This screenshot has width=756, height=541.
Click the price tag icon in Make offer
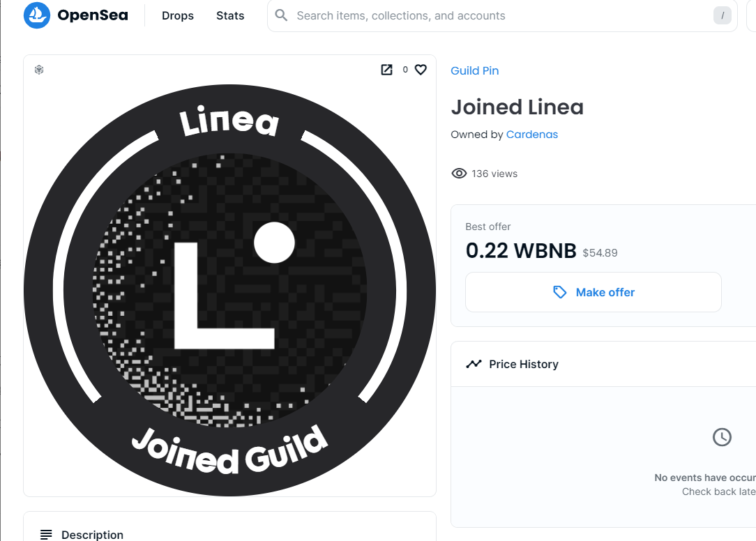tap(560, 292)
